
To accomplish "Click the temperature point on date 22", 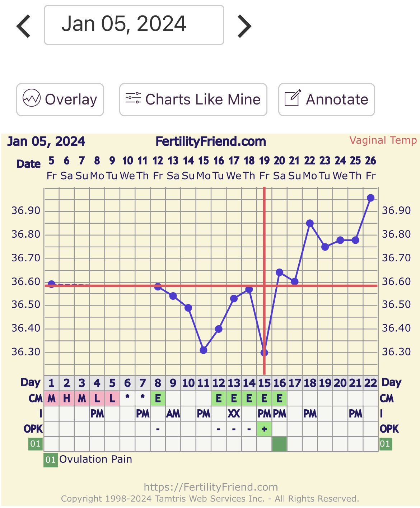I will 310,223.
